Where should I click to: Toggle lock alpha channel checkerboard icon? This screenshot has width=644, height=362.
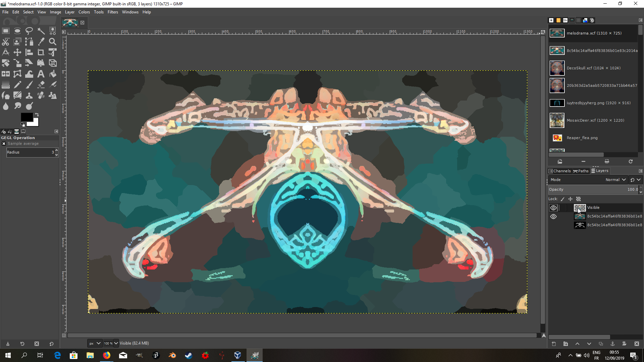click(578, 199)
